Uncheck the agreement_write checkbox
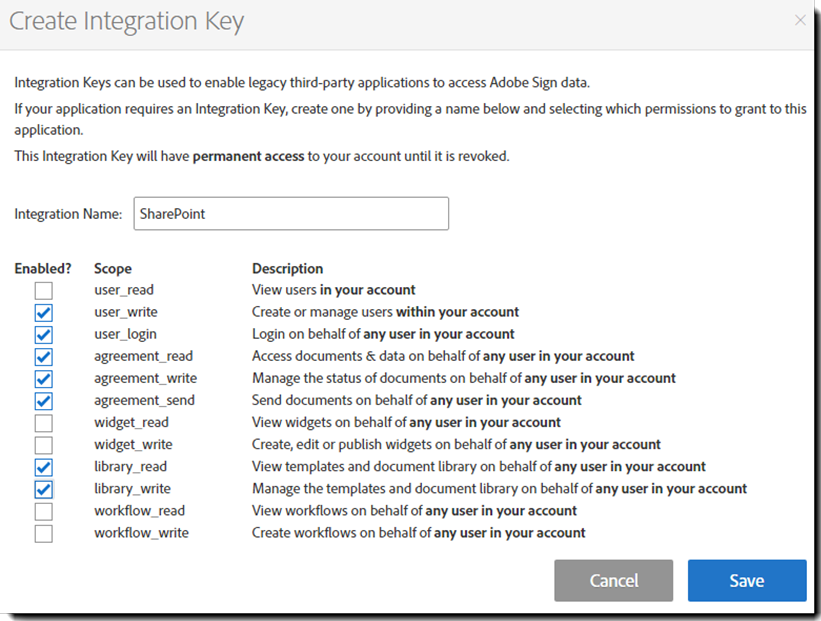 pyautogui.click(x=42, y=378)
